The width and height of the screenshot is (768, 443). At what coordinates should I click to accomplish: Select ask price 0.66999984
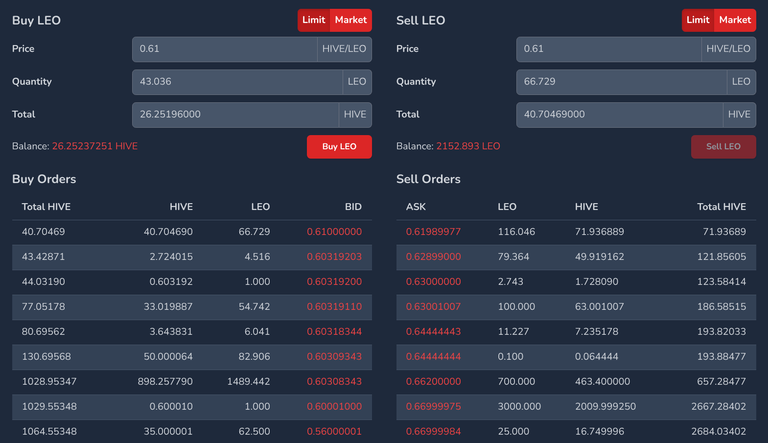pyautogui.click(x=433, y=432)
